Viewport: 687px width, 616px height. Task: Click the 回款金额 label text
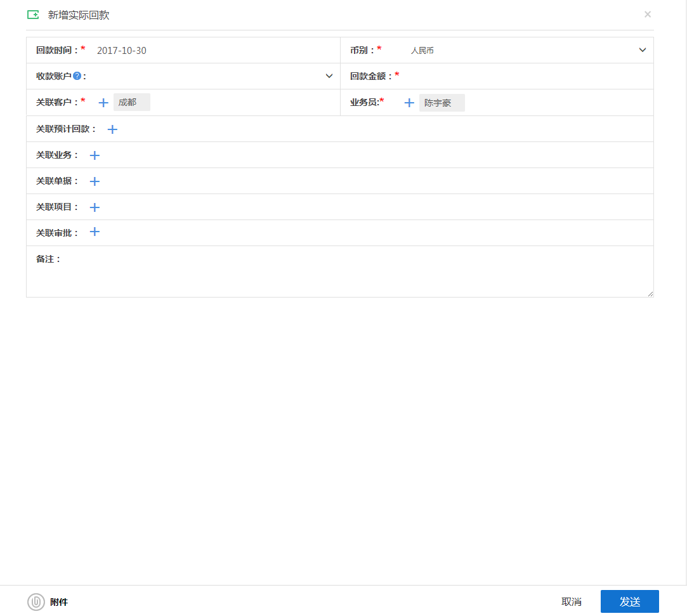tap(370, 76)
